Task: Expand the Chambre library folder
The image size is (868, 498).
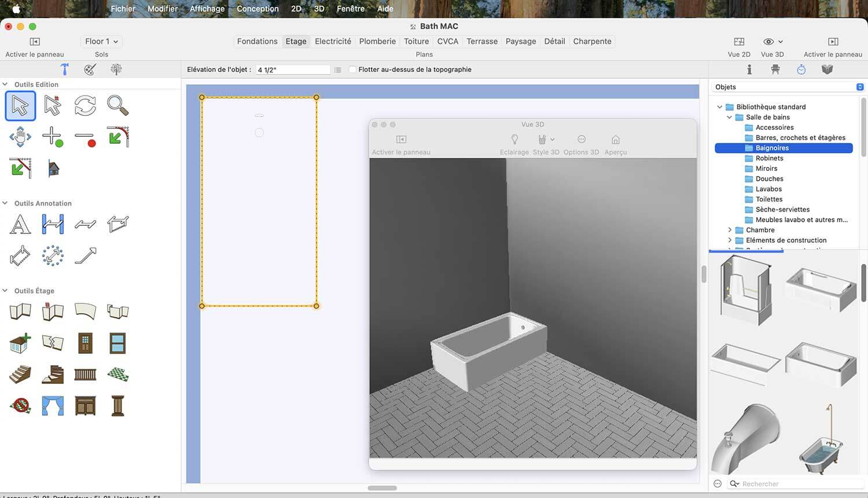Action: [x=730, y=230]
